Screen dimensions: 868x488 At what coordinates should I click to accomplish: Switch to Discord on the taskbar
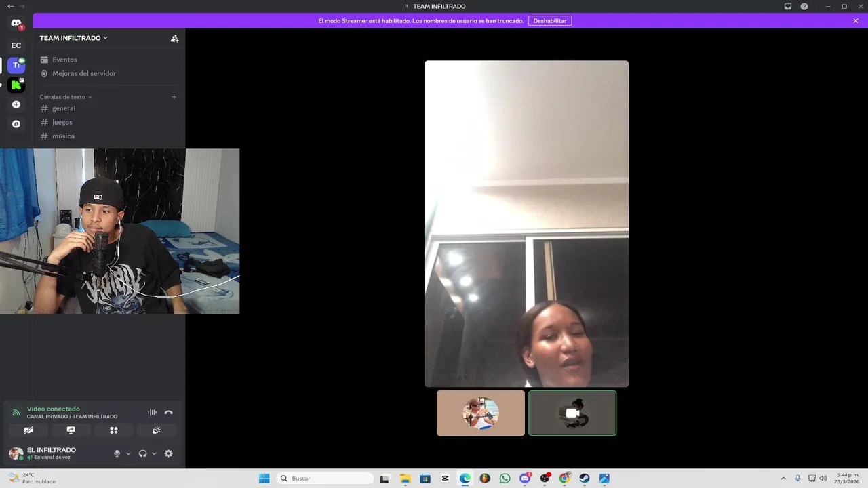coord(525,479)
